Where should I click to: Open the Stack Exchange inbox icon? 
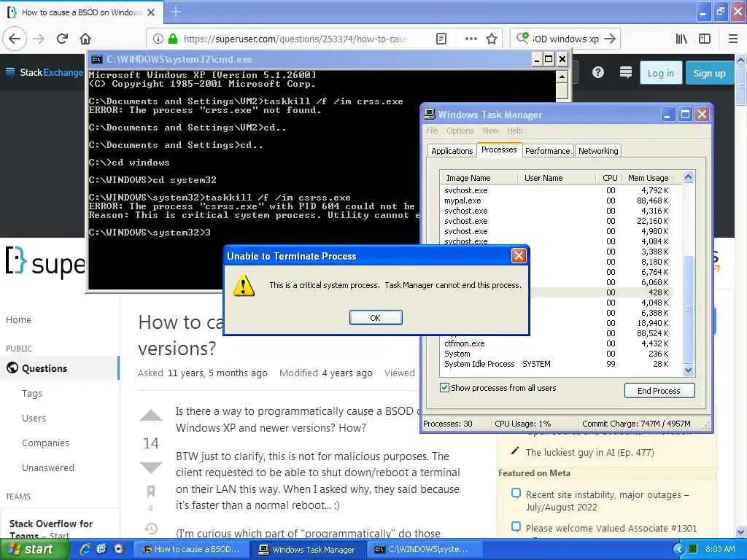[625, 72]
